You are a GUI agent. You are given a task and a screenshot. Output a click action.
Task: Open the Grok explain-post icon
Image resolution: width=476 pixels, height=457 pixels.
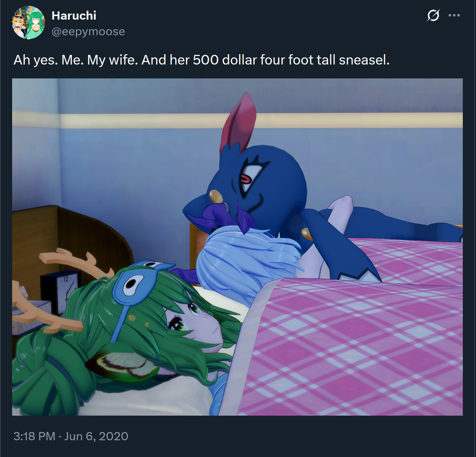point(433,15)
